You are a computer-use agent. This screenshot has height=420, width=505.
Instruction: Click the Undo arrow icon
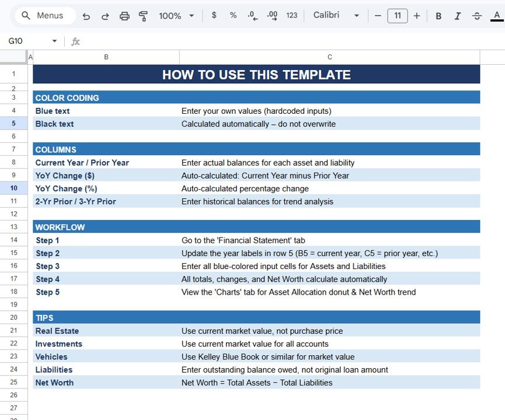tap(86, 16)
